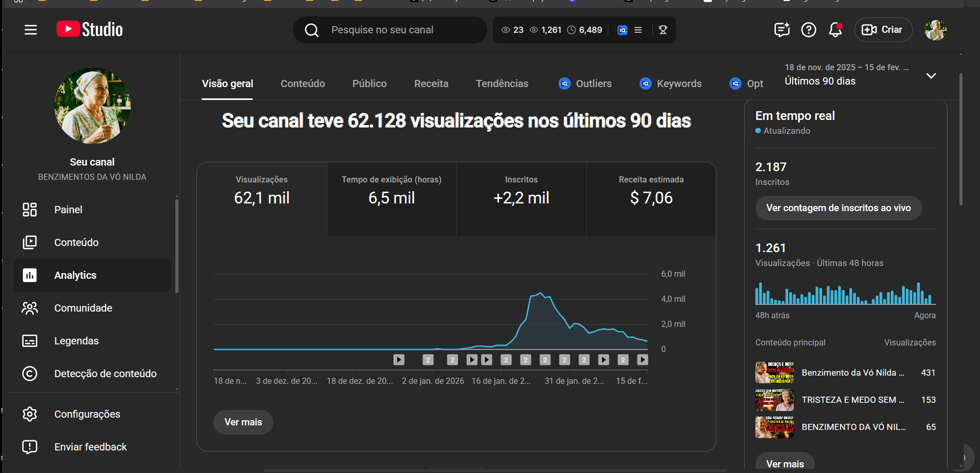Viewport: 980px width, 473px height.
Task: Open Conteúdo in the left sidebar
Action: (92, 242)
